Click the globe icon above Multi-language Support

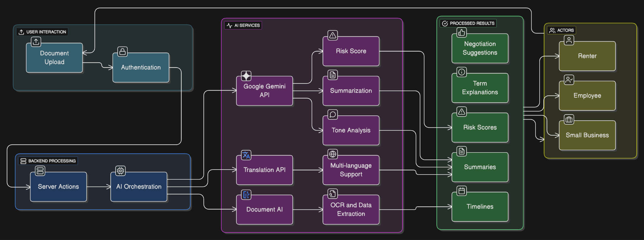[333, 154]
